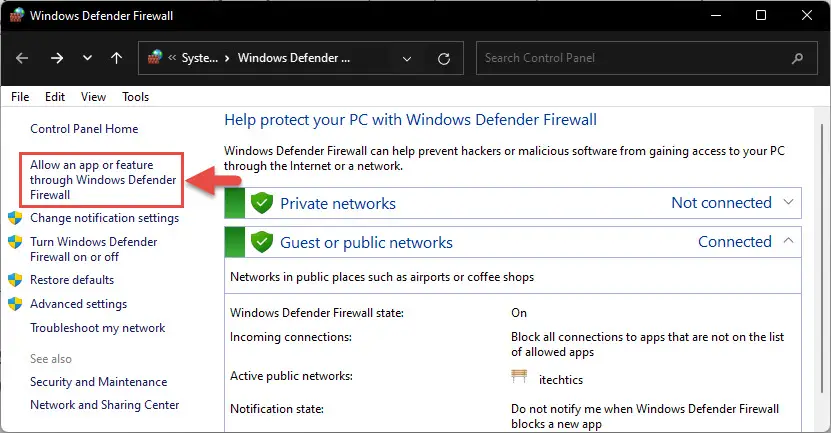
Task: Open Advanced settings link
Action: coord(78,304)
